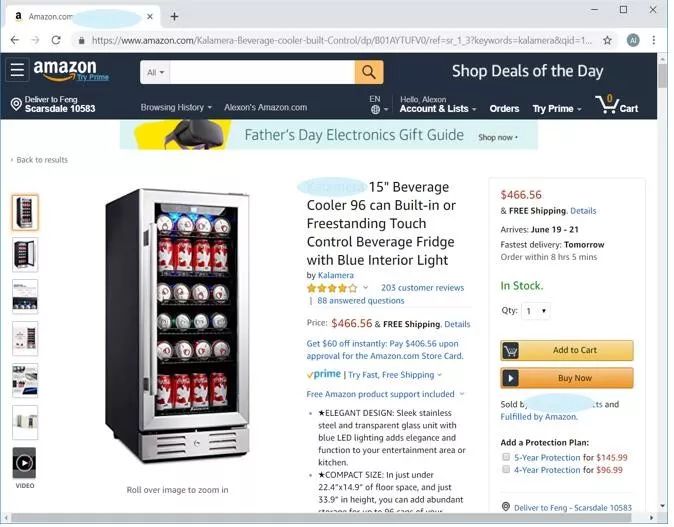
Task: Open the globe language selector
Action: coord(379,110)
